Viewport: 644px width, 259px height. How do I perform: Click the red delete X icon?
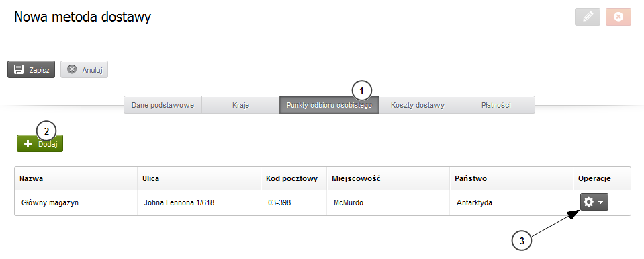pyautogui.click(x=618, y=17)
